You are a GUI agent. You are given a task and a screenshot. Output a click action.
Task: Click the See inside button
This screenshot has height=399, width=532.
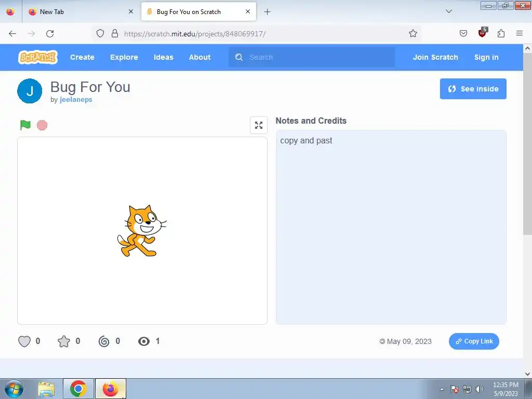pos(473,89)
